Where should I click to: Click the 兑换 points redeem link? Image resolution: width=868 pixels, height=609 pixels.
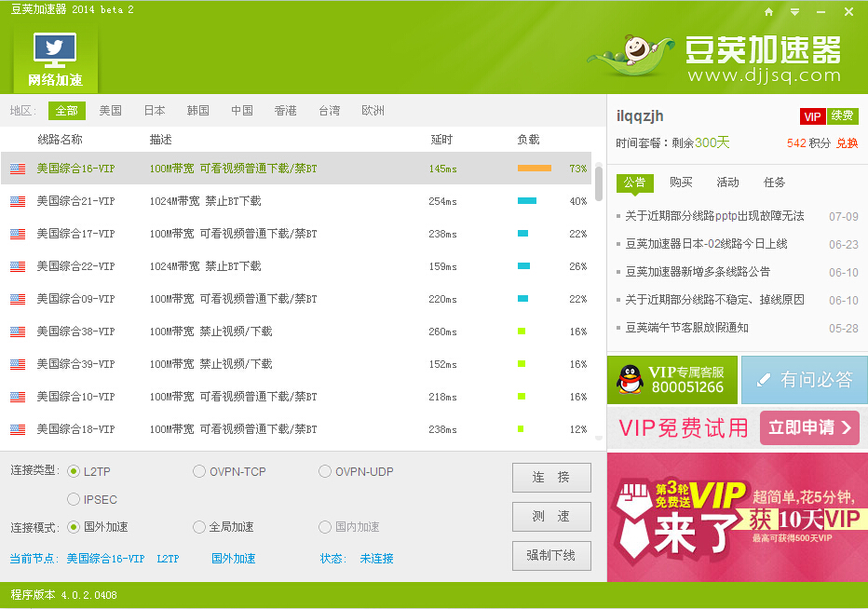pyautogui.click(x=847, y=143)
